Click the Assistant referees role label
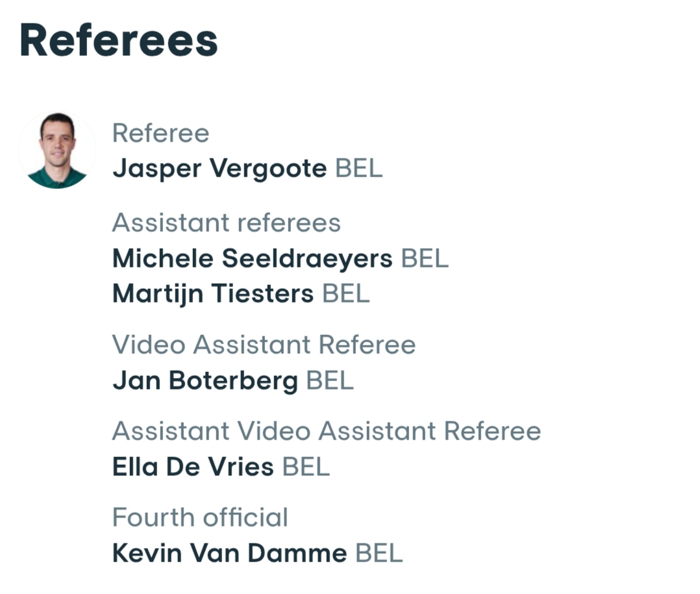Viewport: 700px width, 594px height. coord(226,223)
